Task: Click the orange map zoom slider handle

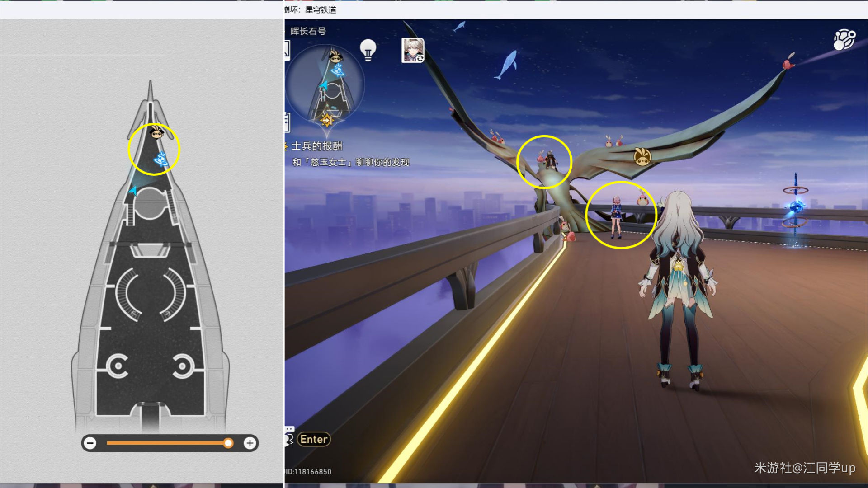Action: coord(228,443)
